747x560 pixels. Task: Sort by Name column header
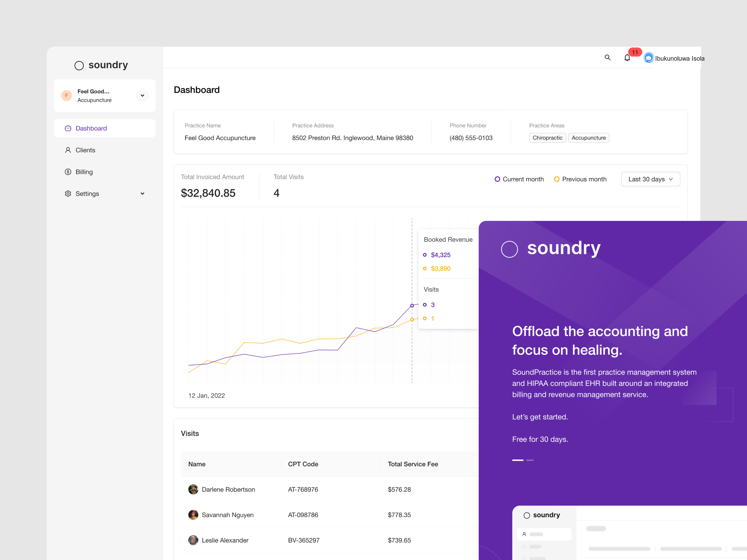coord(197,464)
